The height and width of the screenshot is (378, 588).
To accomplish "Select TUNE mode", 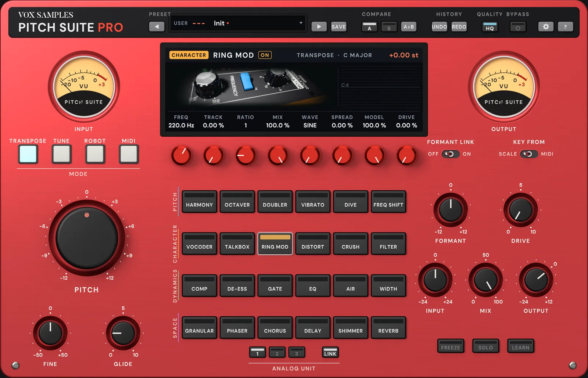I will (x=61, y=154).
